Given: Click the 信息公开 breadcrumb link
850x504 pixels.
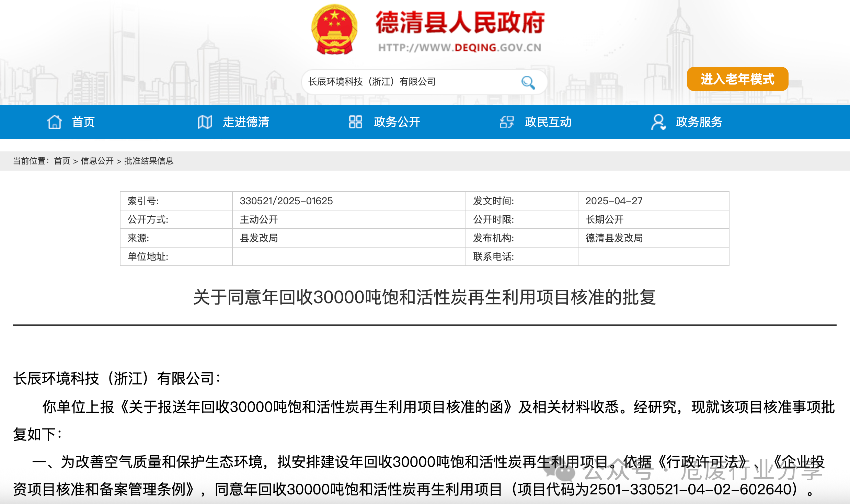Looking at the screenshot, I should [97, 161].
